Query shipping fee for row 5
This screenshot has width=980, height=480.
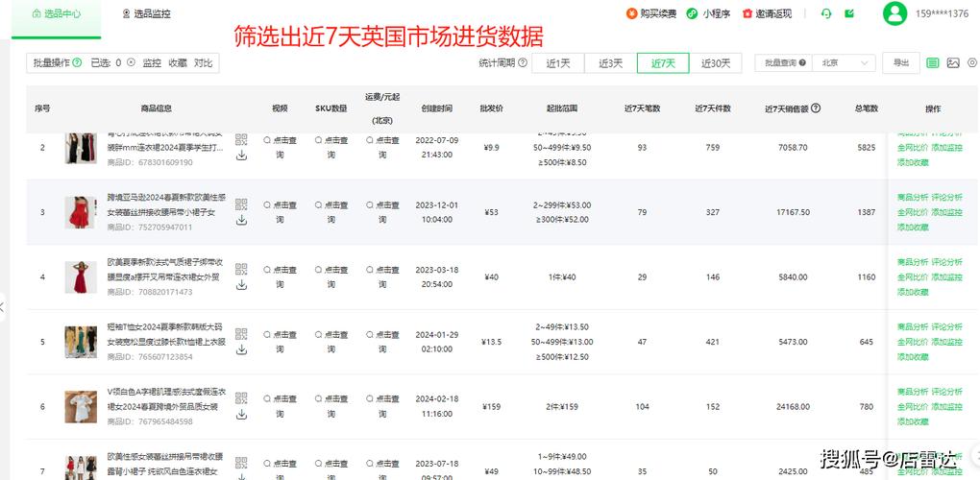click(382, 342)
